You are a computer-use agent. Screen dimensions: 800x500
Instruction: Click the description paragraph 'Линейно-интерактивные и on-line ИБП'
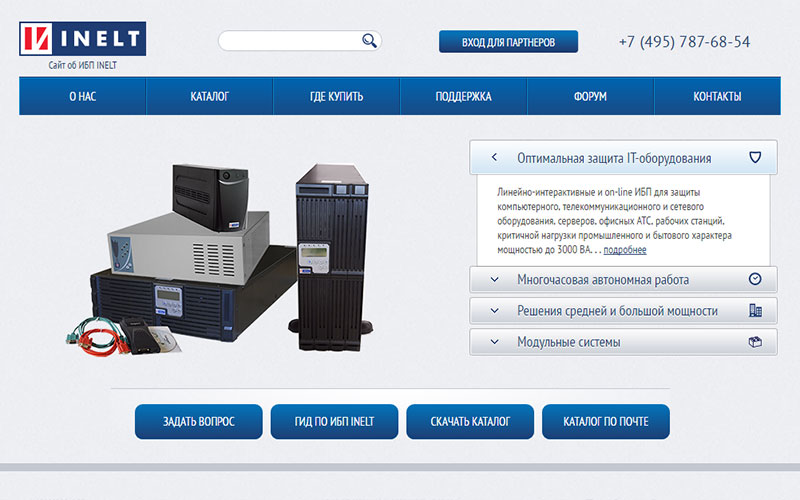[x=614, y=221]
